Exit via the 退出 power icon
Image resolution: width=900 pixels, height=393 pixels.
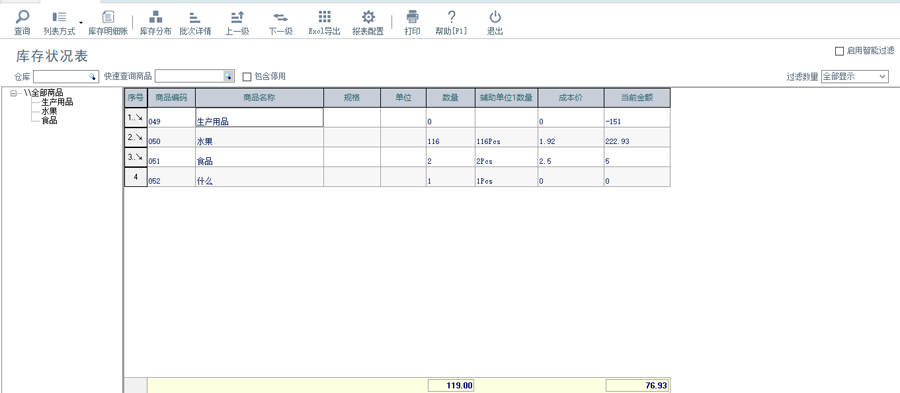[495, 17]
